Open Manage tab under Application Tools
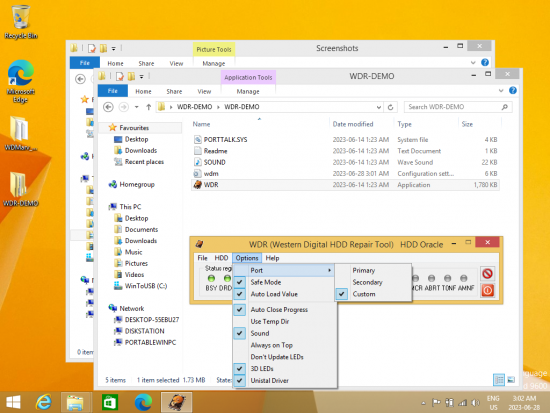The image size is (550, 413). [x=248, y=91]
